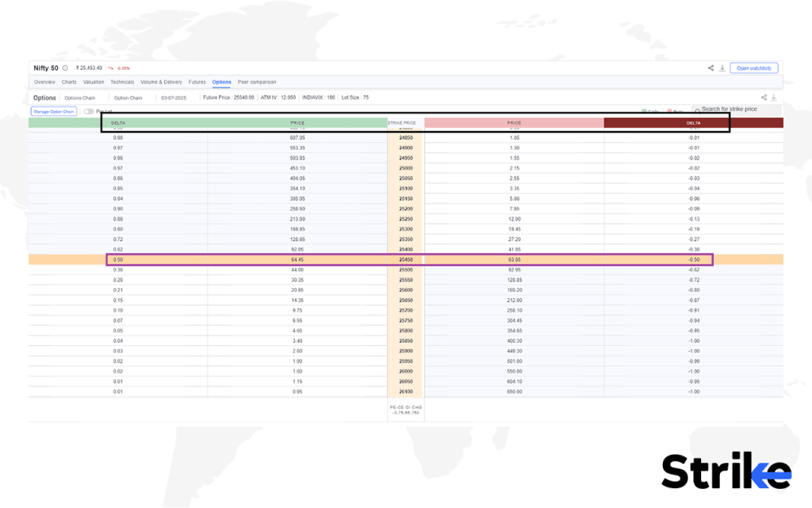Click the share icon in the Options bar
This screenshot has height=508, width=812.
pos(764,98)
